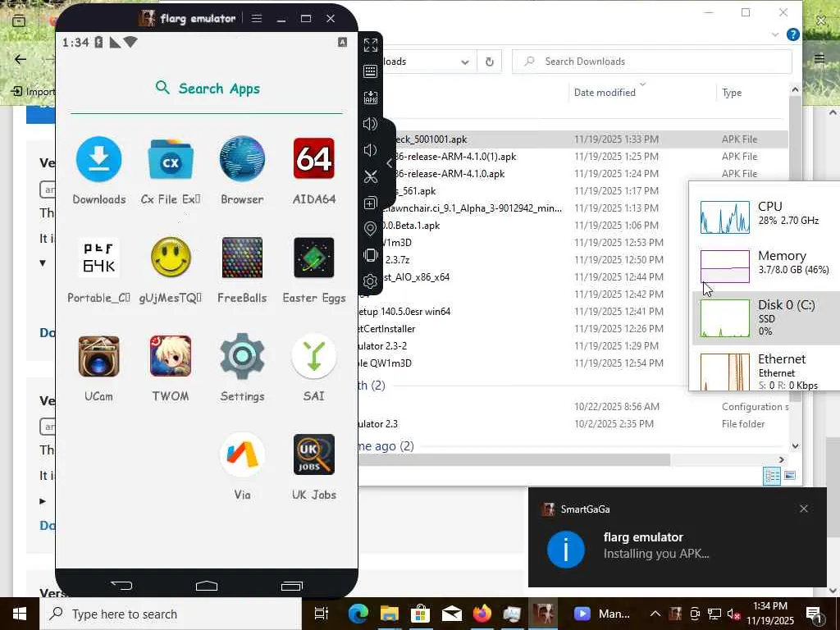
Task: Select Disk 0 (C:) in performance panel
Action: (x=766, y=318)
